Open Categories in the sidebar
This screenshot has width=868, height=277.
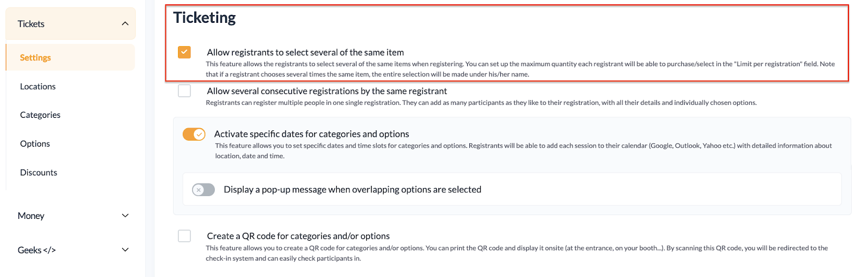pyautogui.click(x=40, y=115)
